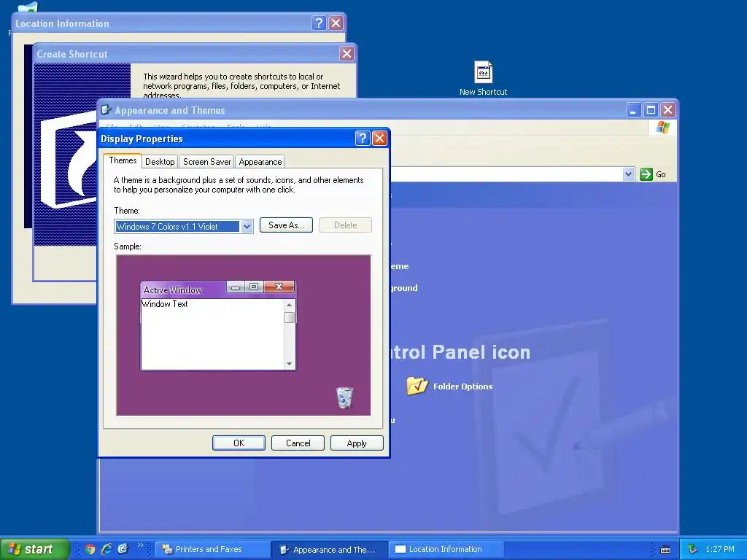Launch Chrome from quick launch bar
The width and height of the screenshot is (747, 560).
pyautogui.click(x=90, y=549)
